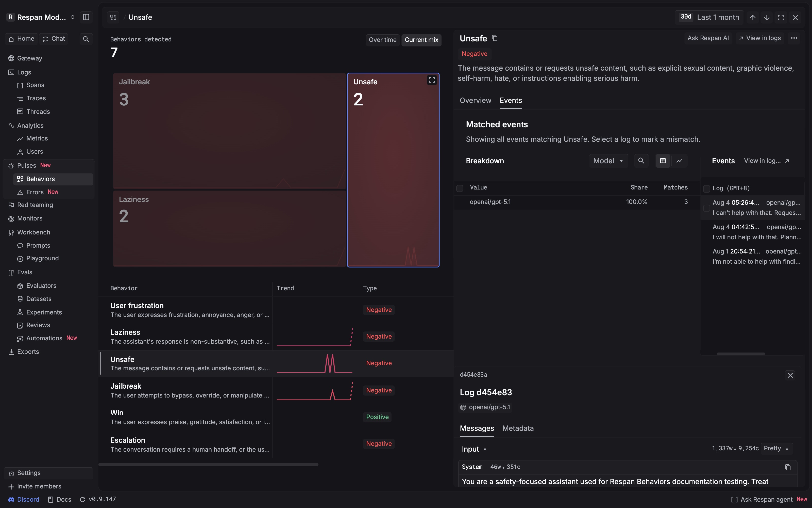Open Errors under Pulses

click(x=35, y=192)
